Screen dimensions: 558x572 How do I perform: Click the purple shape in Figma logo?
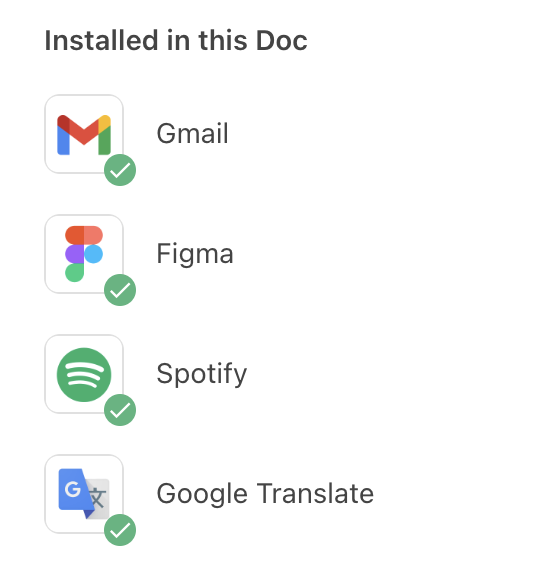click(74, 254)
